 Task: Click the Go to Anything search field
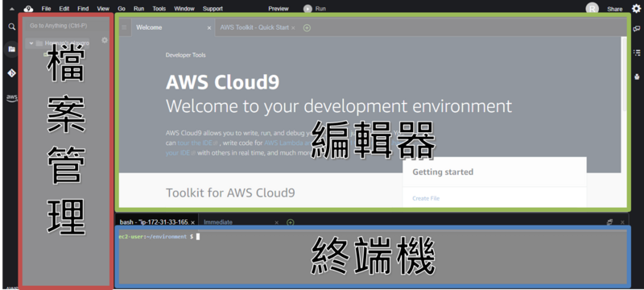pos(66,26)
